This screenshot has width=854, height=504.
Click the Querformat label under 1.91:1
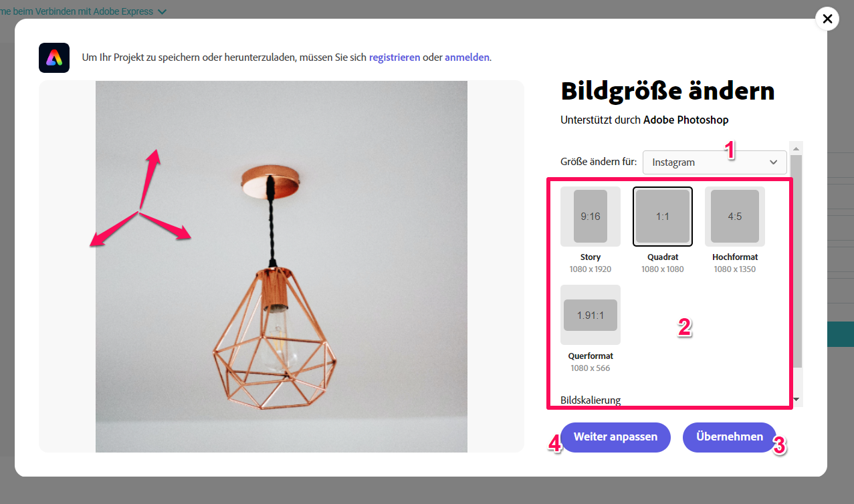pos(591,356)
